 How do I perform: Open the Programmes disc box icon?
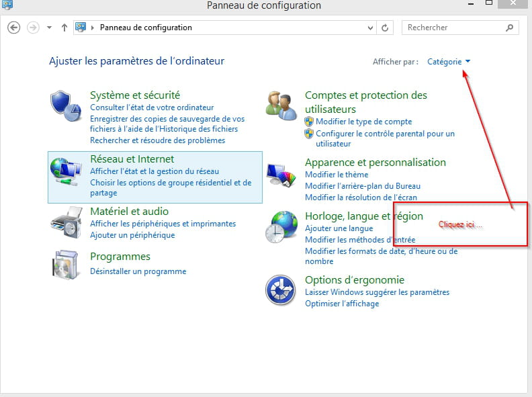[x=66, y=265]
